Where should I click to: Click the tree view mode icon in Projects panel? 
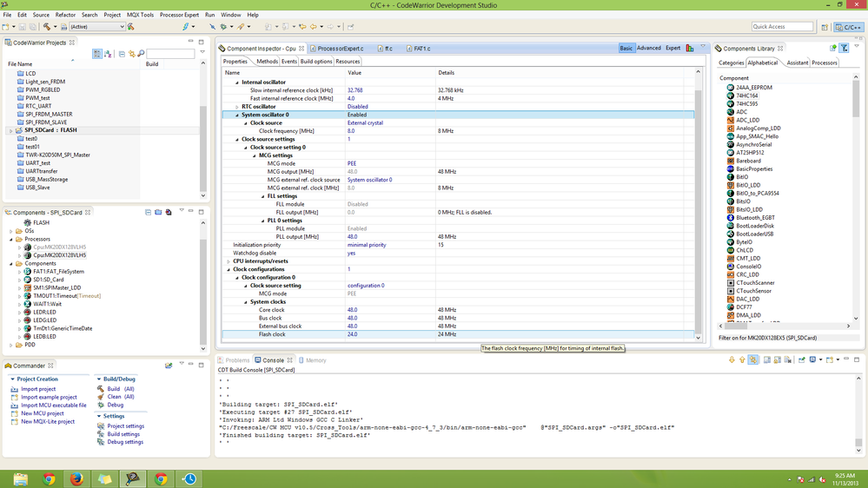point(97,54)
